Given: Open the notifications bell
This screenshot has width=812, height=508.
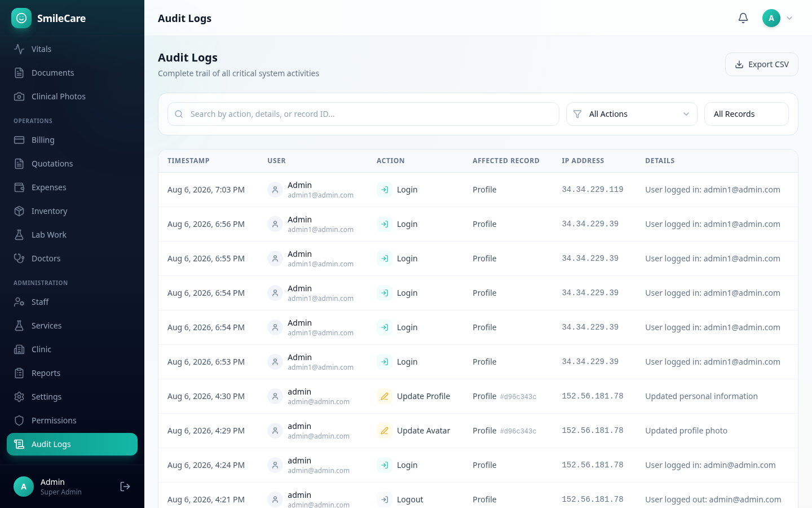Looking at the screenshot, I should pos(743,18).
